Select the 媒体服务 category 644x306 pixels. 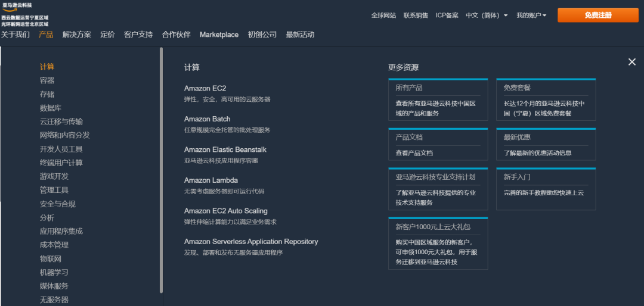tap(54, 286)
